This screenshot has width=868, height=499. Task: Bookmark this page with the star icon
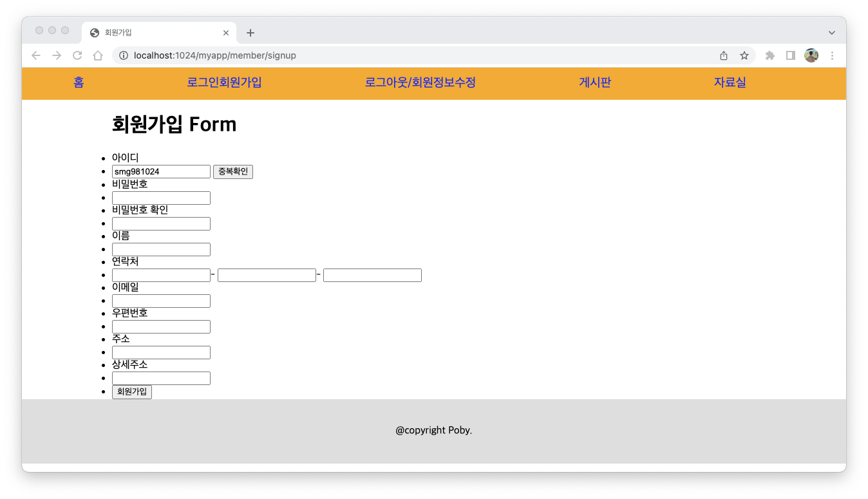pos(744,55)
